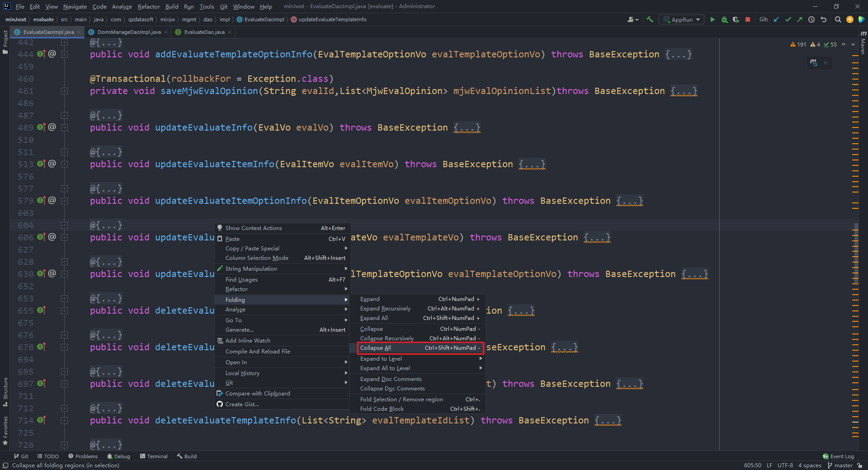Viewport: 868px width, 470px height.
Task: Open the master branch selector
Action: click(840, 465)
